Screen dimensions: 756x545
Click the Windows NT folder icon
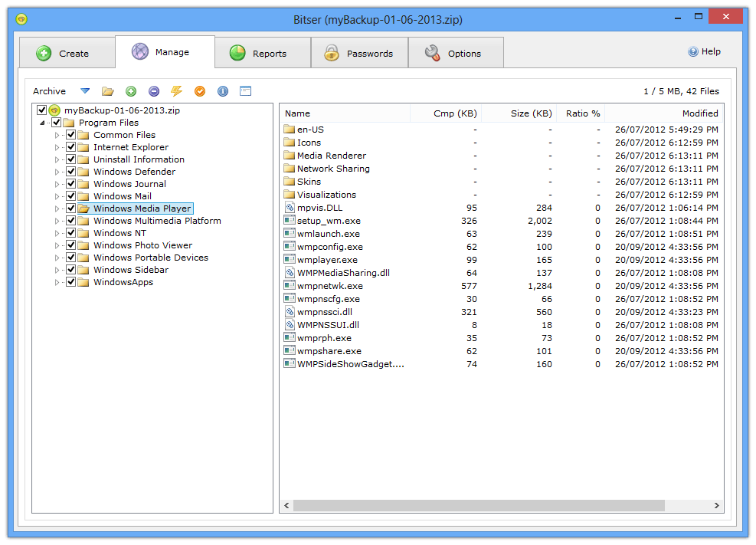[83, 234]
